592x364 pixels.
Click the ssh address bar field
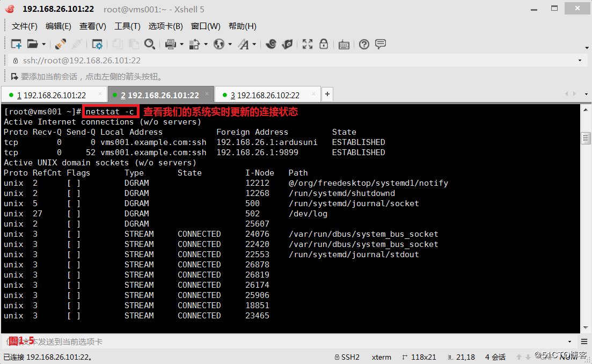298,61
